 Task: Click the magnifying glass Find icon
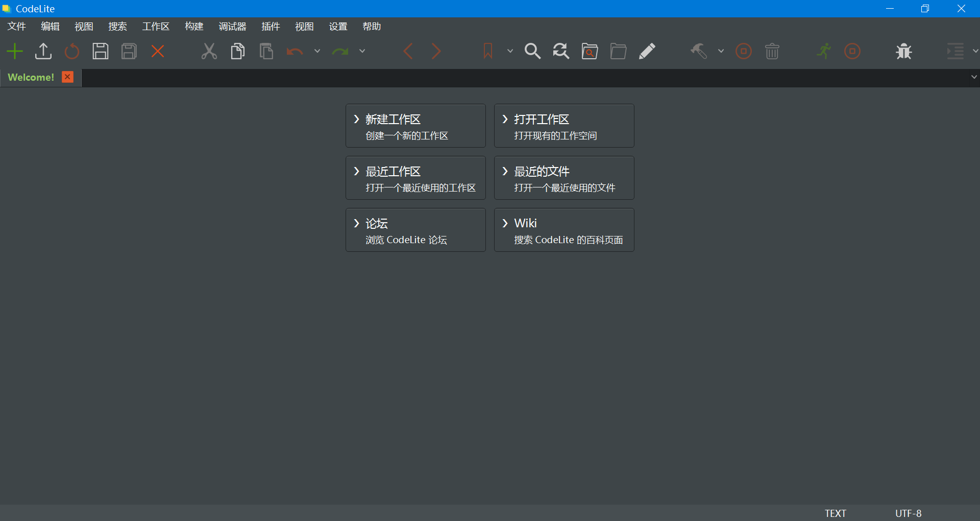click(x=532, y=51)
